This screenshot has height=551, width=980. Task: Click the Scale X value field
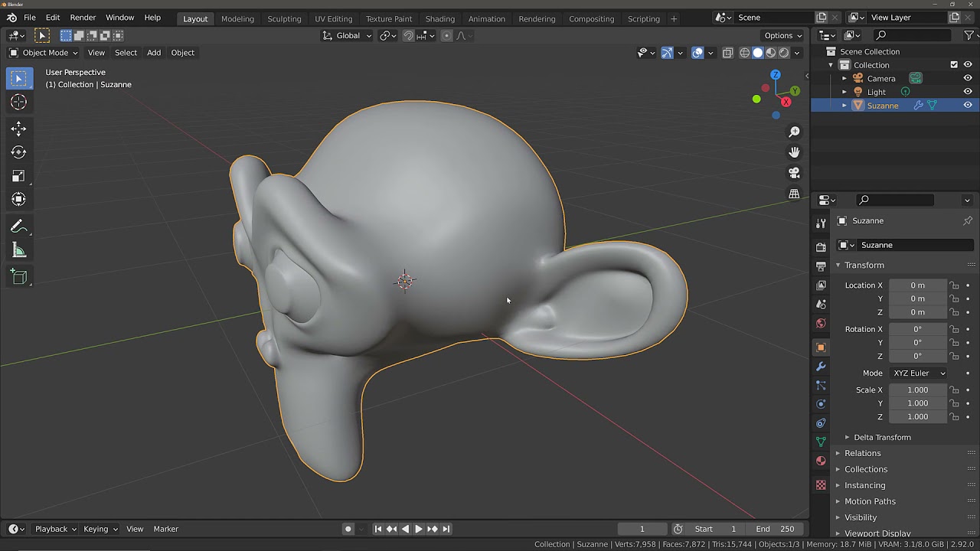918,390
